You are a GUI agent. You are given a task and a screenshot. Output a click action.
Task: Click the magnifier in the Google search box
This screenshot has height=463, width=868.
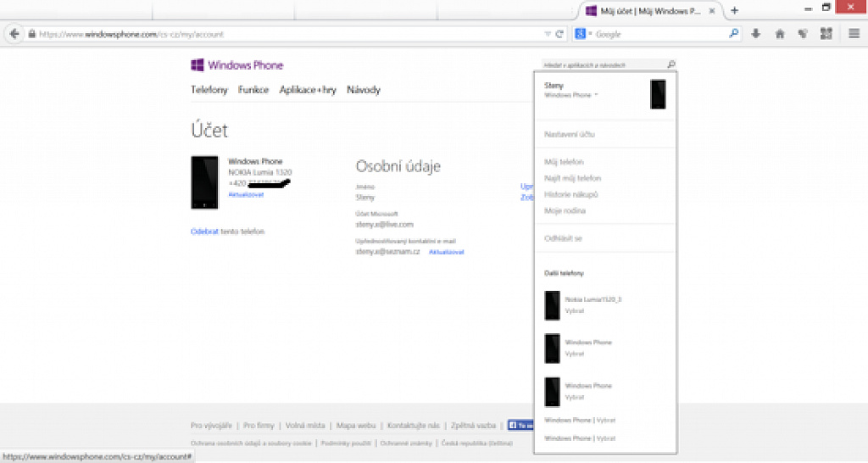[734, 34]
